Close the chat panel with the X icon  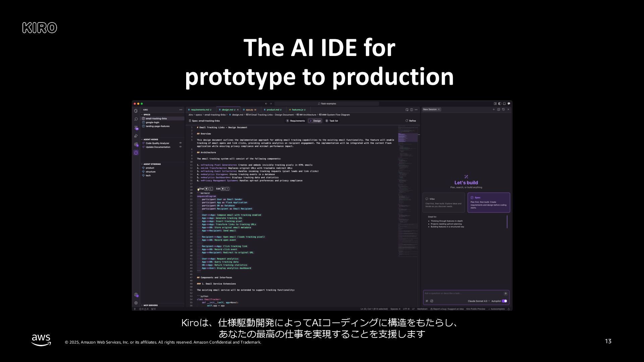point(508,109)
